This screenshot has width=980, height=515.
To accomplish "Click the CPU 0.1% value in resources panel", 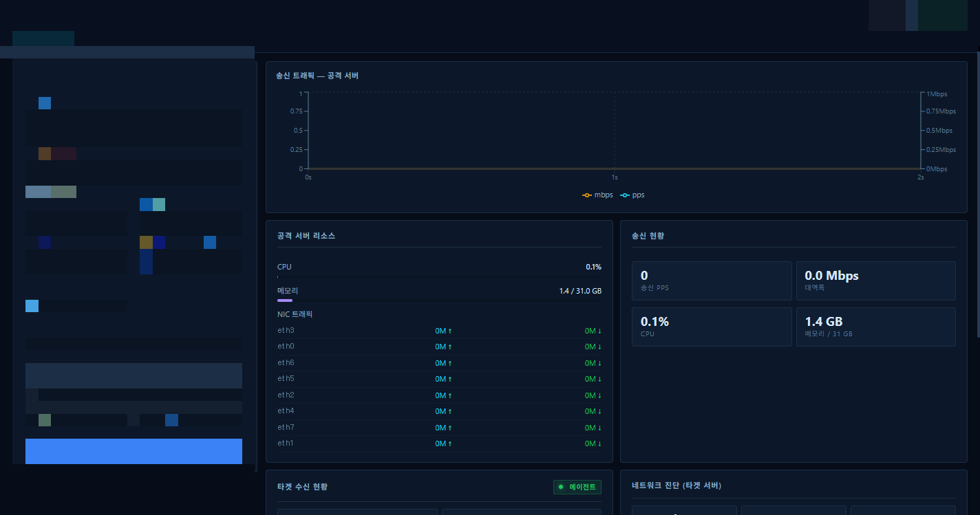I will point(593,267).
